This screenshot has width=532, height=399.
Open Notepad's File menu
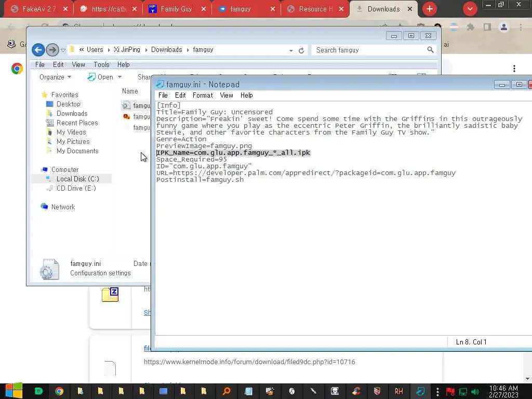click(x=163, y=96)
